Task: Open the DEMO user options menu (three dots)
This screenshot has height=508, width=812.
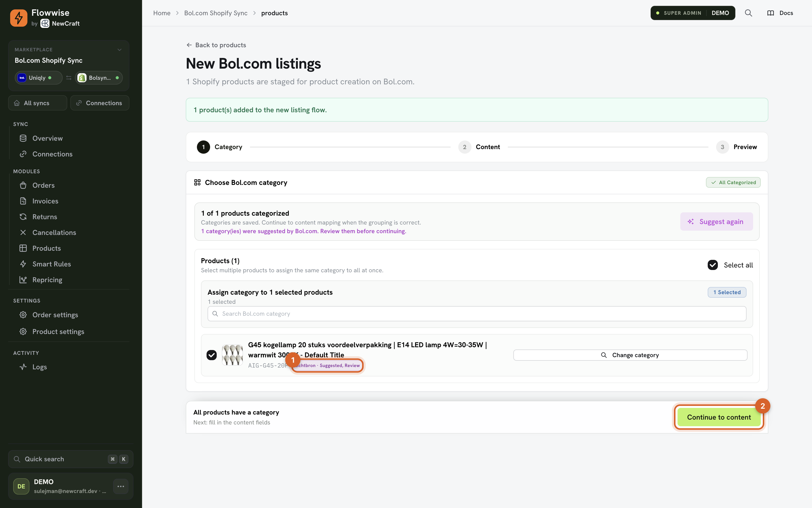Action: (x=121, y=486)
